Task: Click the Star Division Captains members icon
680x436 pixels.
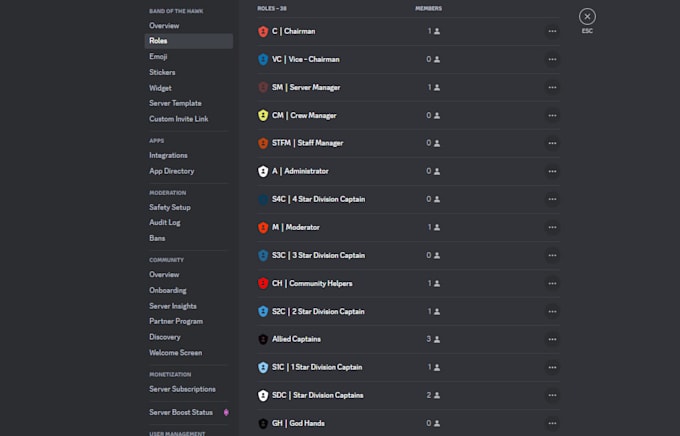Action: tap(436, 395)
